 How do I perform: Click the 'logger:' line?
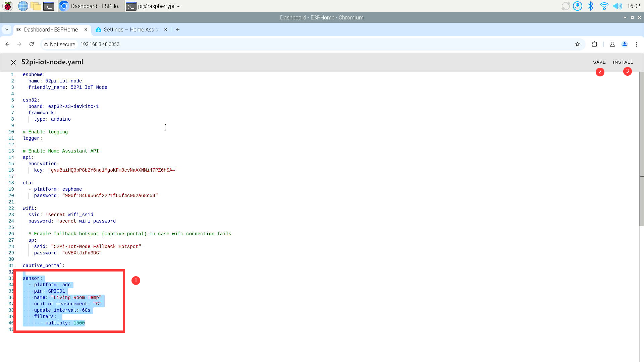tap(33, 138)
